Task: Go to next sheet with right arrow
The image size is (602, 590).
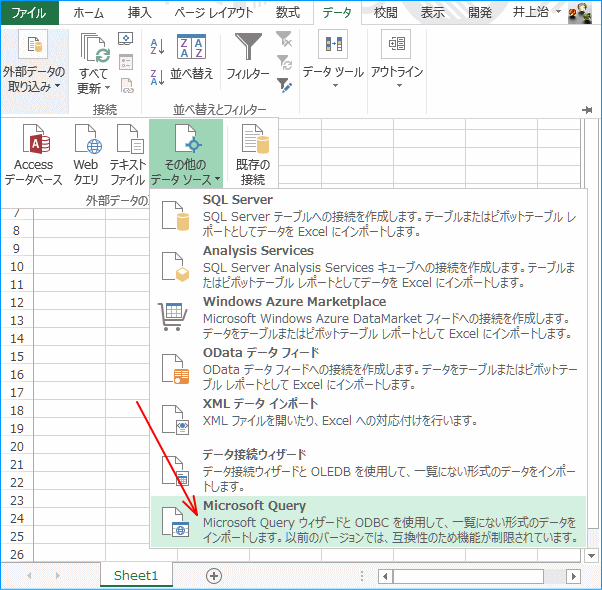Action: tap(58, 575)
